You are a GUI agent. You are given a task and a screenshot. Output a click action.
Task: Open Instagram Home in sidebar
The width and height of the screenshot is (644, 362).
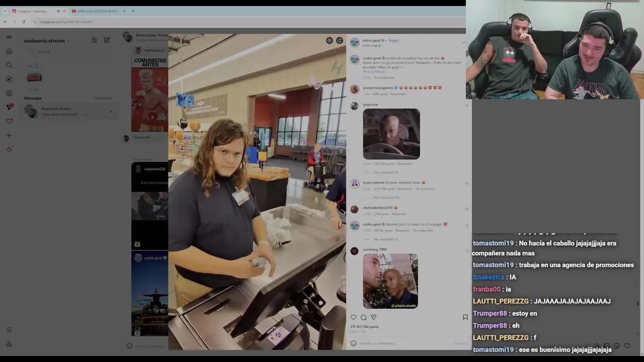pos(9,51)
